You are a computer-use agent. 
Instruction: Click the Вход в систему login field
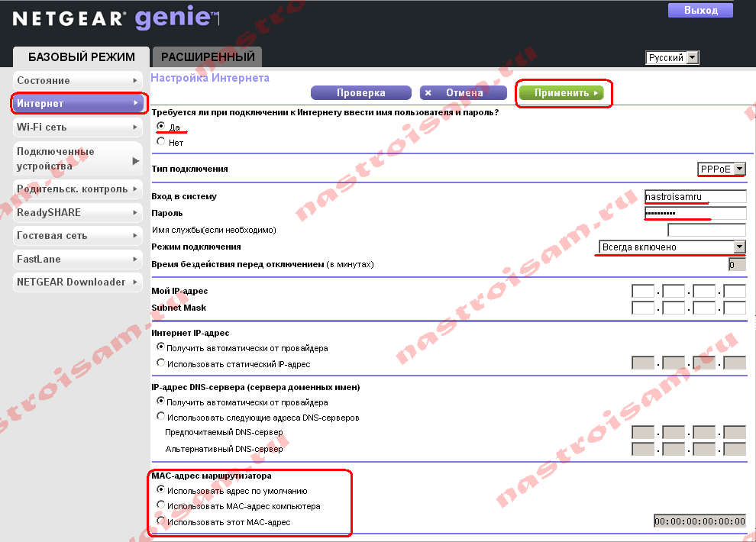(694, 196)
